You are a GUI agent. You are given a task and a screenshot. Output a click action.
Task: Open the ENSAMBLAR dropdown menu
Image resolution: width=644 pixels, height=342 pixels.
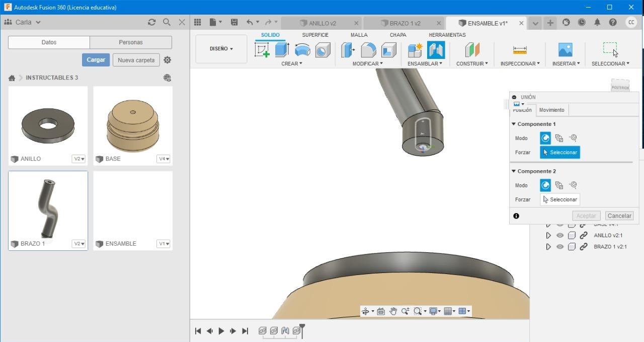425,63
